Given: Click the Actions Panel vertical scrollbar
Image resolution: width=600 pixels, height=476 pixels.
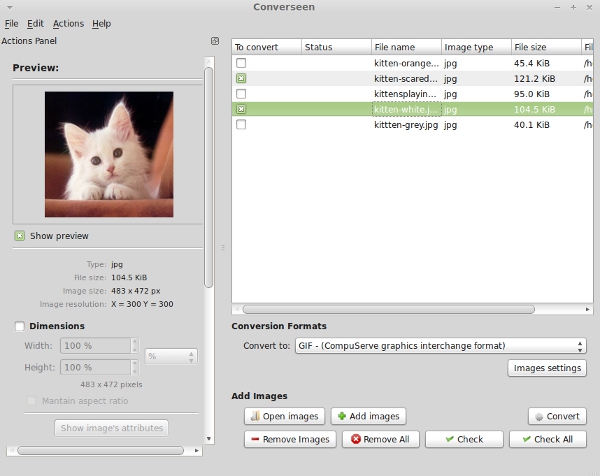Looking at the screenshot, I should pos(209,177).
